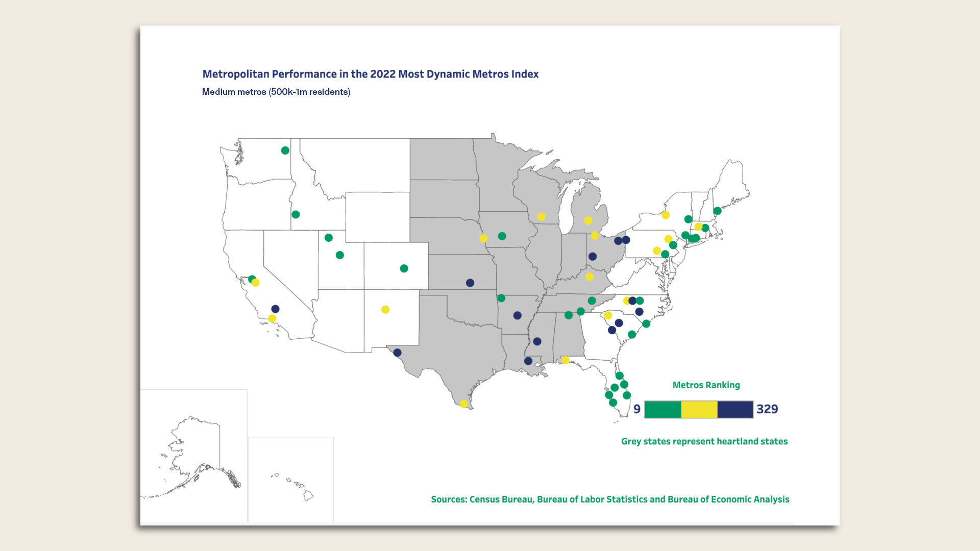Image resolution: width=980 pixels, height=551 pixels.
Task: Click the yellow dot in New Mexico
Action: 385,310
